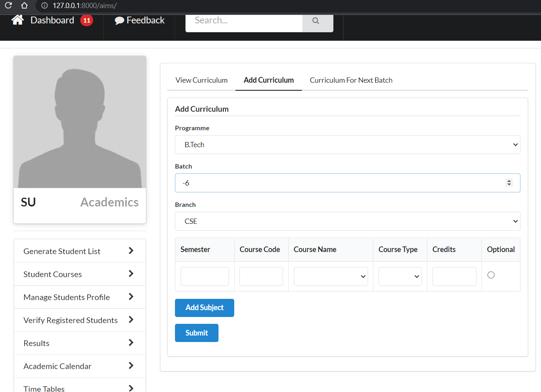
Task: Click the Dashboard home icon
Action: [17, 20]
